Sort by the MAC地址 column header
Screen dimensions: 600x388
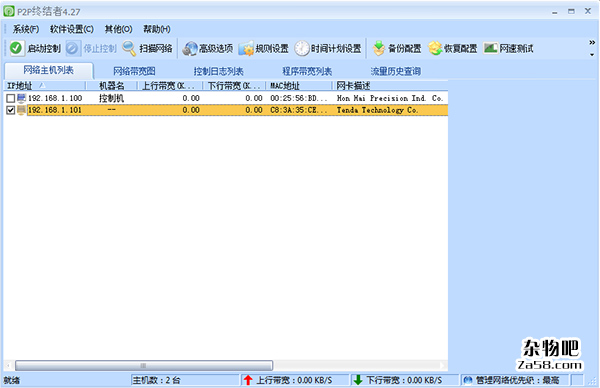[x=299, y=86]
